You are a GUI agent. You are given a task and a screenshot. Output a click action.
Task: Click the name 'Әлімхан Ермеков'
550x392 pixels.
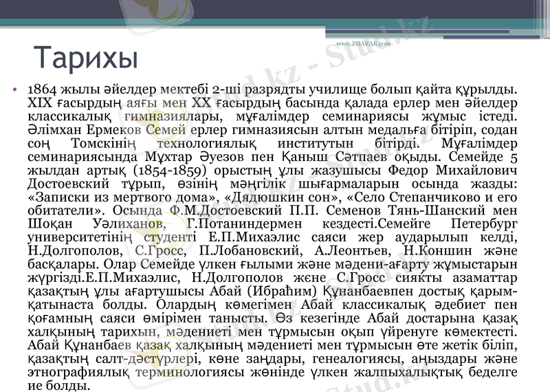tap(84, 130)
